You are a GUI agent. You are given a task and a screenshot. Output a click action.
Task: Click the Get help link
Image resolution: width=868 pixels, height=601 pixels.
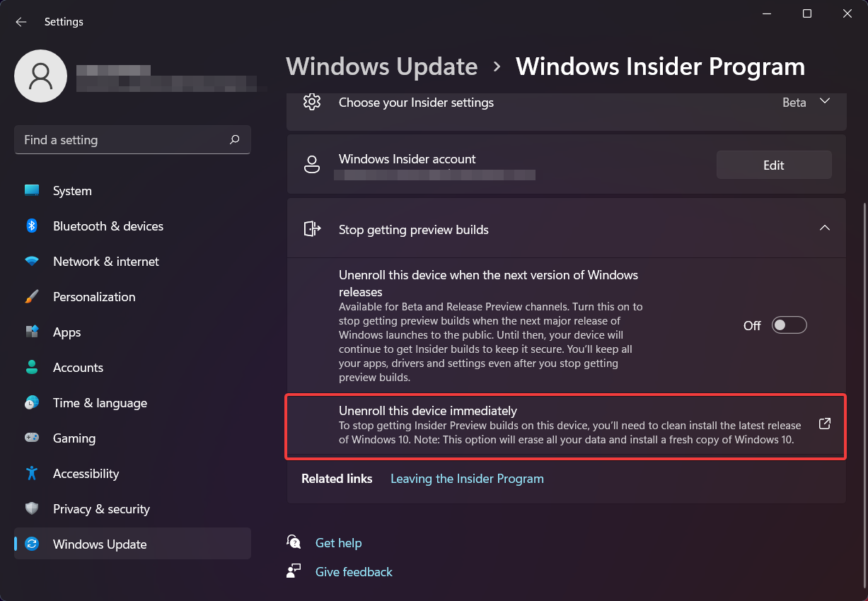coord(338,543)
